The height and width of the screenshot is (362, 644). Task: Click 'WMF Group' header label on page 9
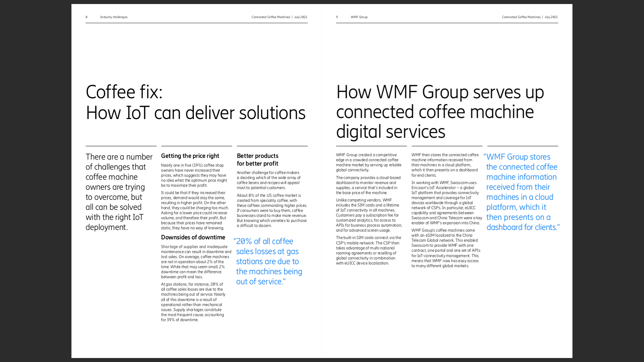tap(359, 17)
